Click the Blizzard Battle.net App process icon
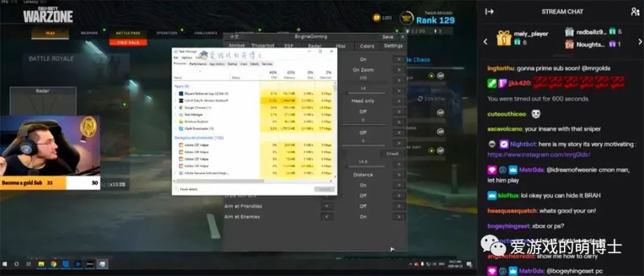Viewport: 644px width, 276px height. pos(180,94)
